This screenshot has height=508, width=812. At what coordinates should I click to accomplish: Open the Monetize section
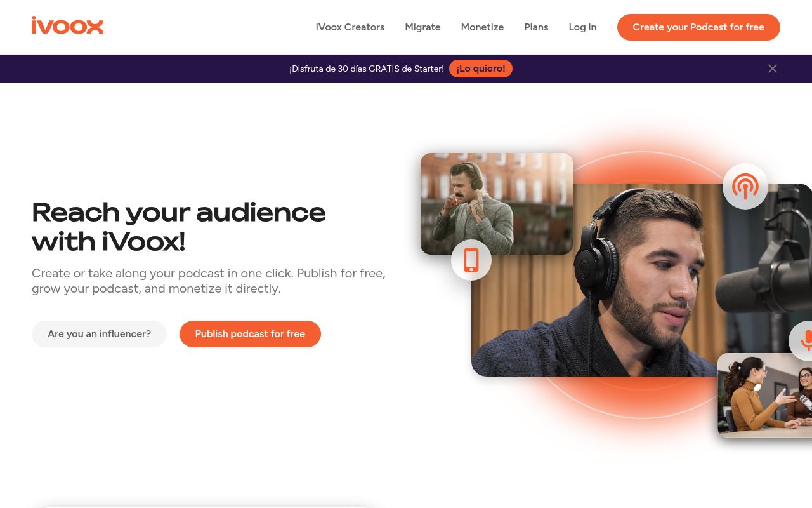coord(482,27)
